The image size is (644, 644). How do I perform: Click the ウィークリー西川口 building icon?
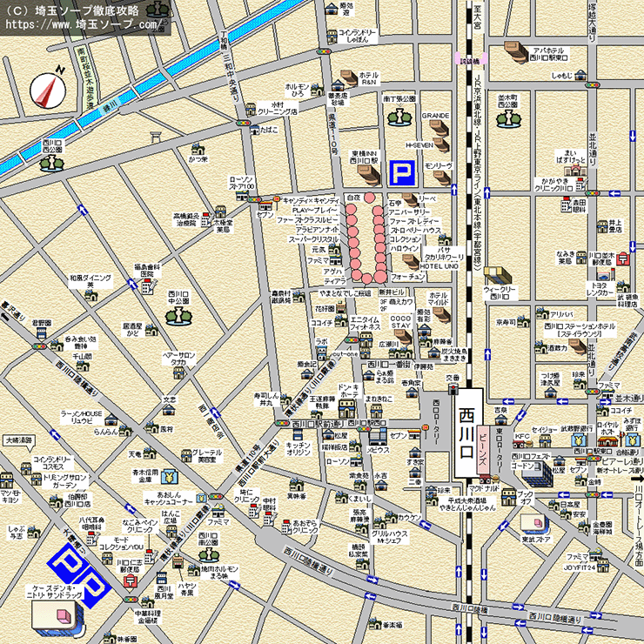[498, 276]
